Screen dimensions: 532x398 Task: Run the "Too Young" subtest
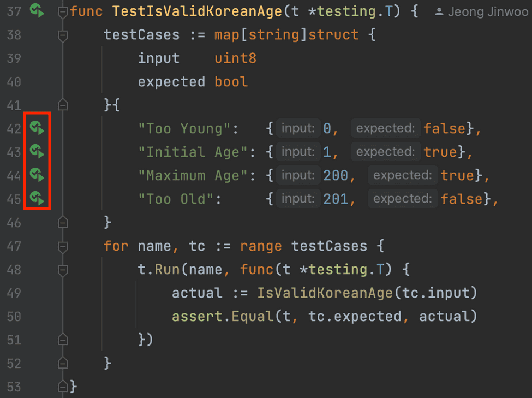click(x=37, y=128)
